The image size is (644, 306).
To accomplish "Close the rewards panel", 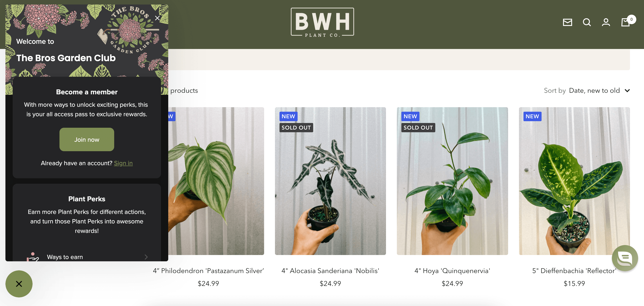I will [157, 17].
